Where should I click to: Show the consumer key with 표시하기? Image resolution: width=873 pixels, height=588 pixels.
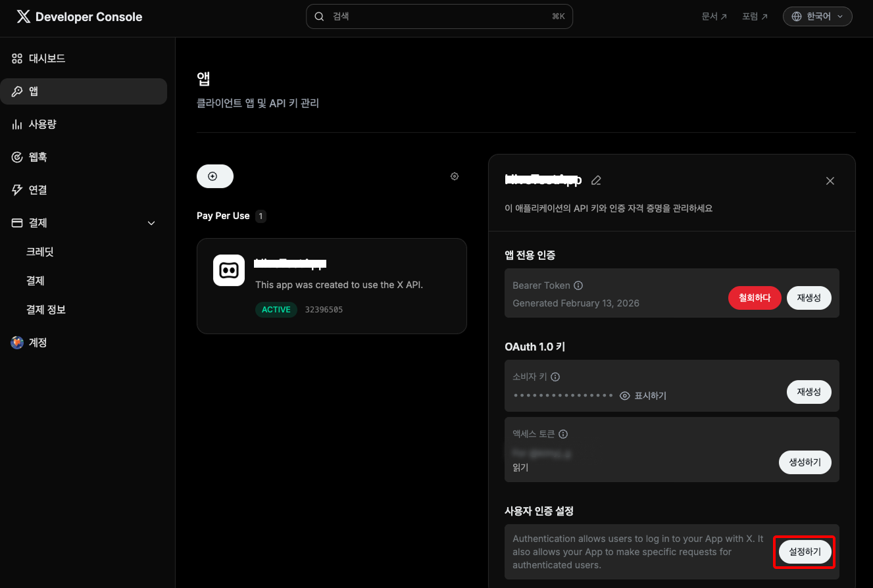tap(643, 395)
